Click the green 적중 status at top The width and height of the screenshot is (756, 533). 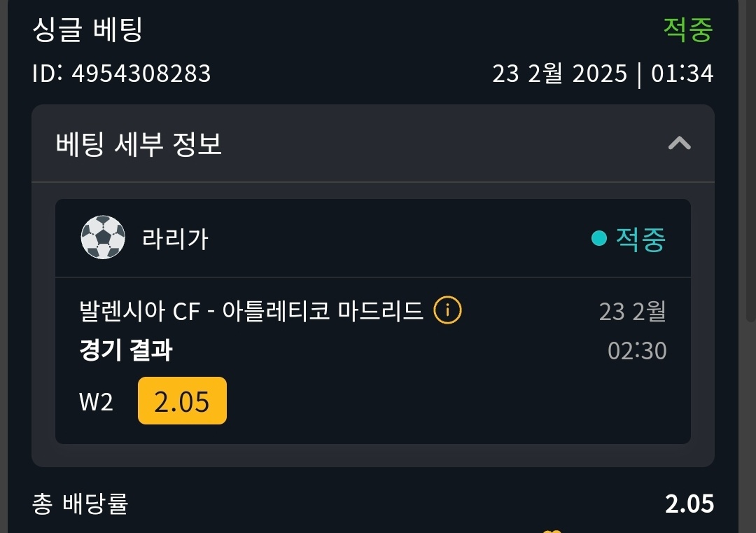[x=688, y=29]
